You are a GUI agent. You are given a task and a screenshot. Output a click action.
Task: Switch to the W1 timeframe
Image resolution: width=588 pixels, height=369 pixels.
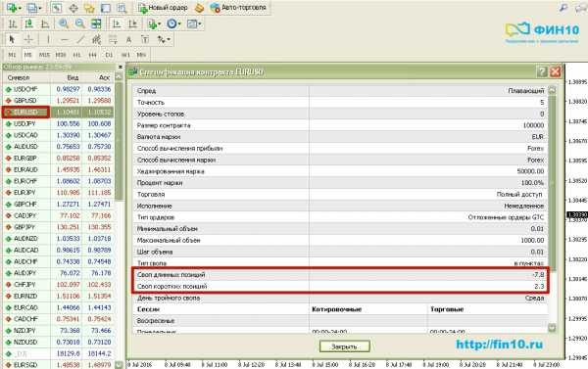pyautogui.click(x=125, y=55)
